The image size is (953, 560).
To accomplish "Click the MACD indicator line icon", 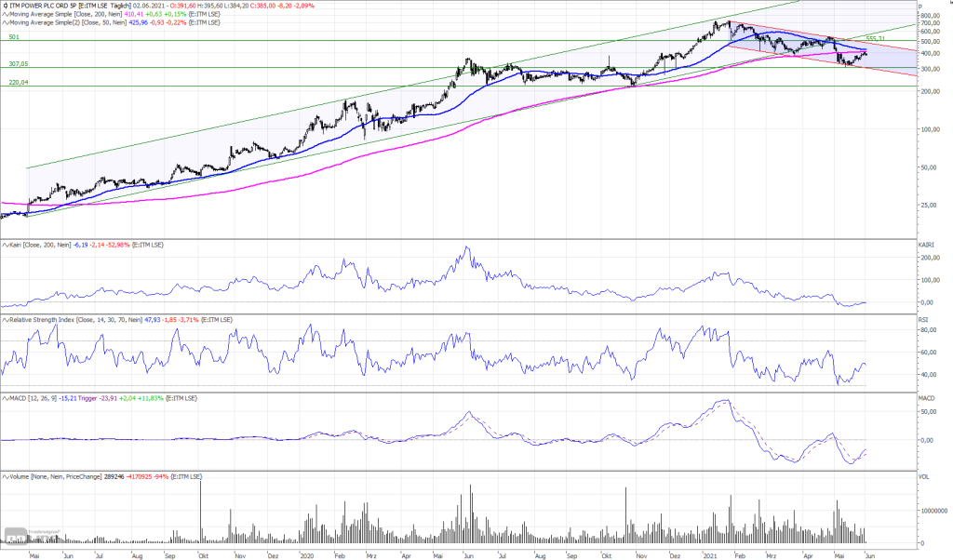I will click(x=5, y=398).
